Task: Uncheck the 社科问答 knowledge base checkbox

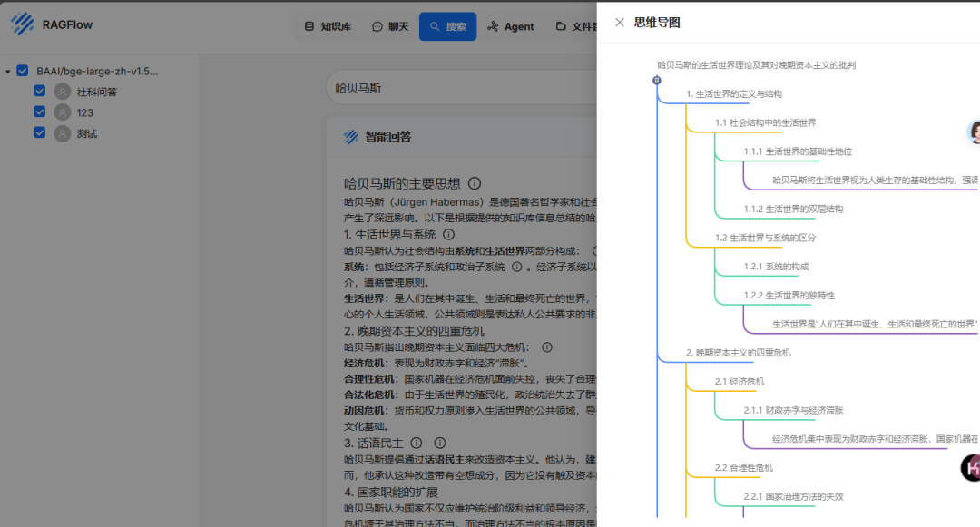Action: click(x=40, y=91)
